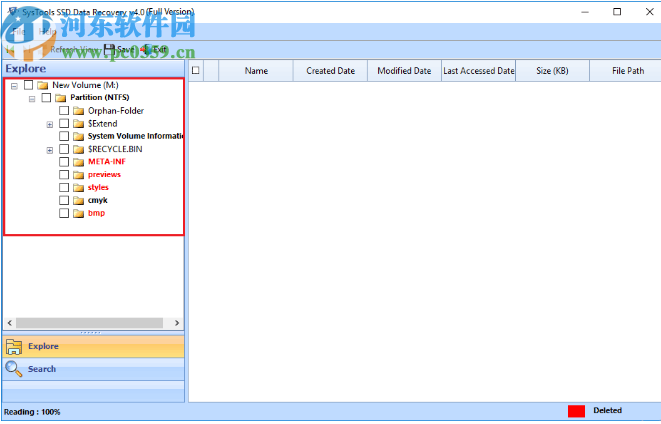Click the red Deleted legend swatch
The image size is (661, 424).
(x=576, y=411)
